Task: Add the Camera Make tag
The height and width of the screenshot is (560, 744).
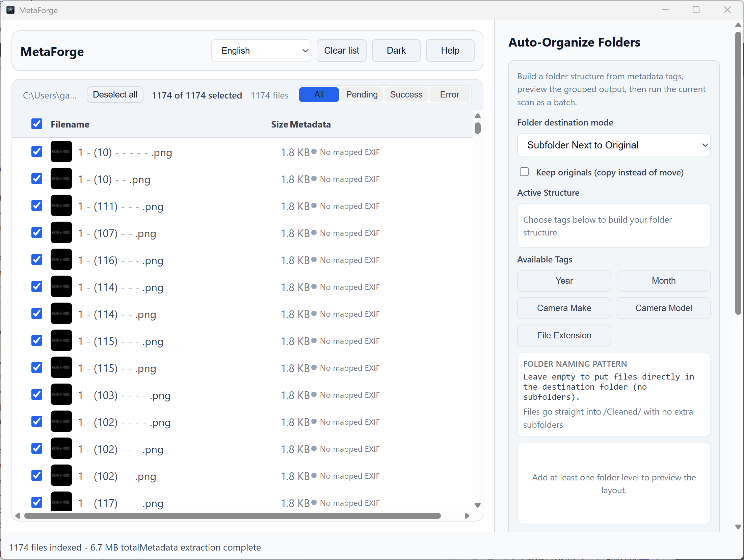Action: pyautogui.click(x=564, y=308)
